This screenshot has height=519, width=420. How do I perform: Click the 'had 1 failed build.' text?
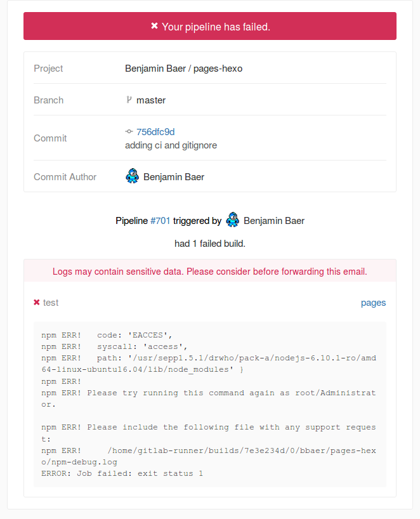click(209, 243)
